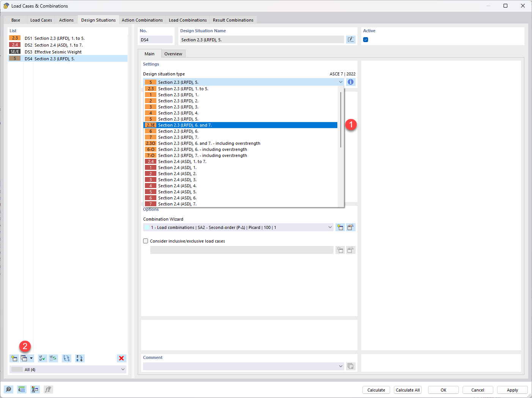Pick Section 2.3 (LRFD), 7. - including overstrength

241,155
